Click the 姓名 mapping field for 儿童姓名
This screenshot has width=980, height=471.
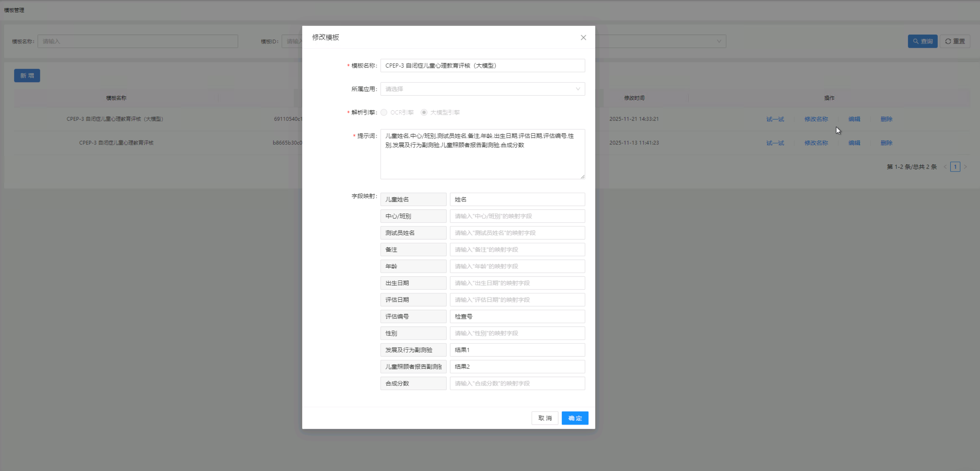click(517, 199)
